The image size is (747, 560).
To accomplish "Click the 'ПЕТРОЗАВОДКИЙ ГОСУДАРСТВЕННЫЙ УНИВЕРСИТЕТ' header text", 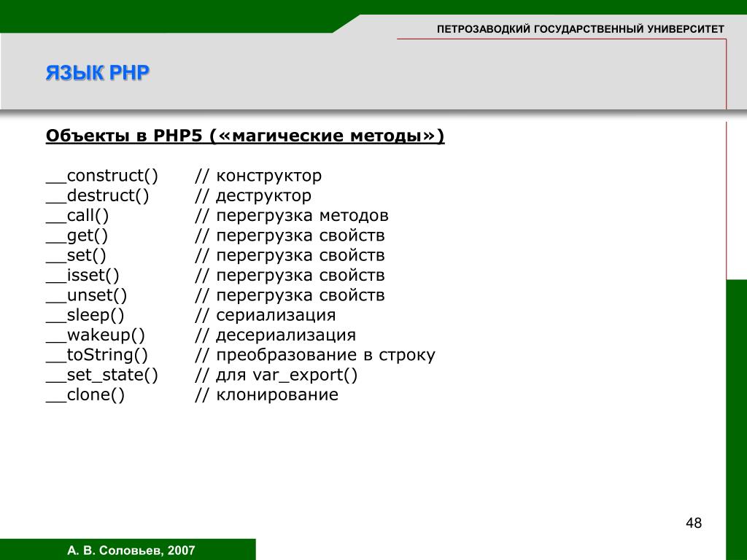I will pyautogui.click(x=580, y=29).
